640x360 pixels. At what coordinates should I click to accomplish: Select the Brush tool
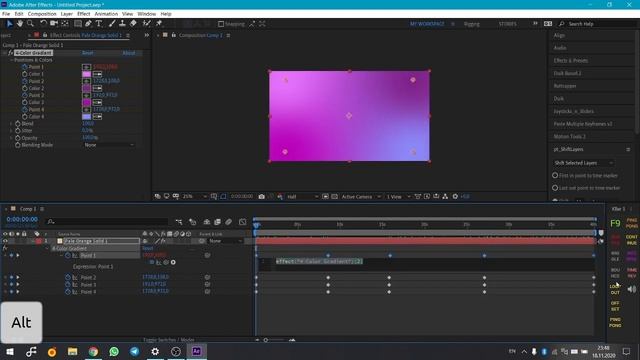click(x=112, y=24)
